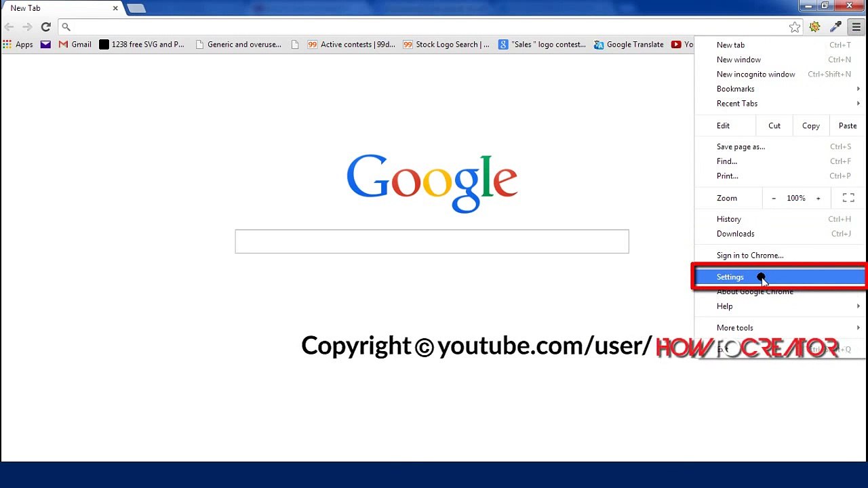Click the back navigation arrow

[x=9, y=27]
